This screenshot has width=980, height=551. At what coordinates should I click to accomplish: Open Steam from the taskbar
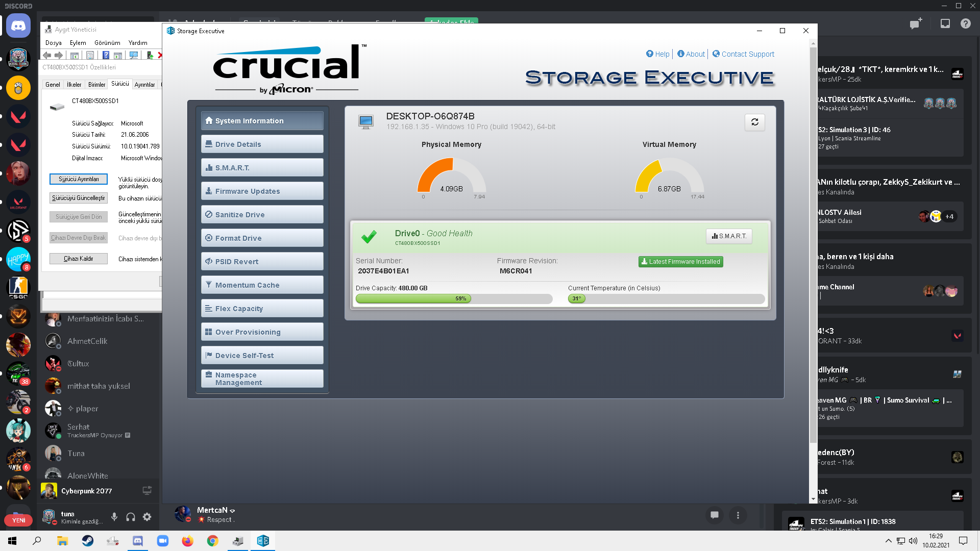tap(88, 541)
